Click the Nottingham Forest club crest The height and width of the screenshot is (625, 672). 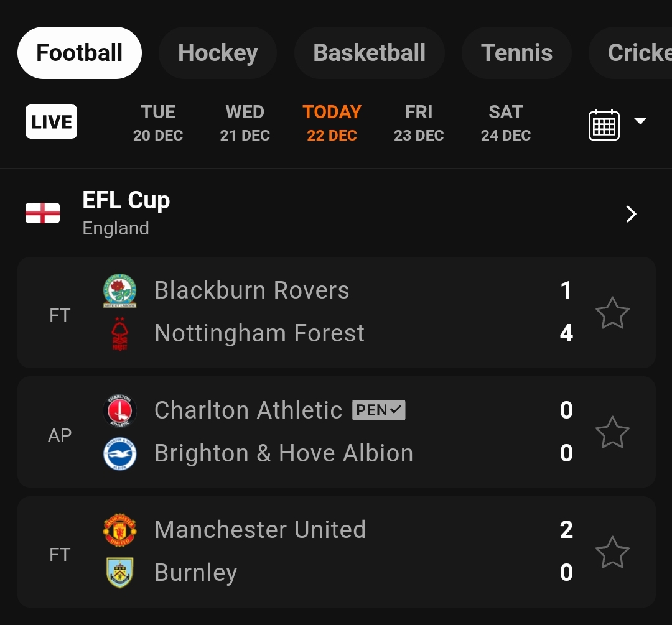click(x=120, y=333)
